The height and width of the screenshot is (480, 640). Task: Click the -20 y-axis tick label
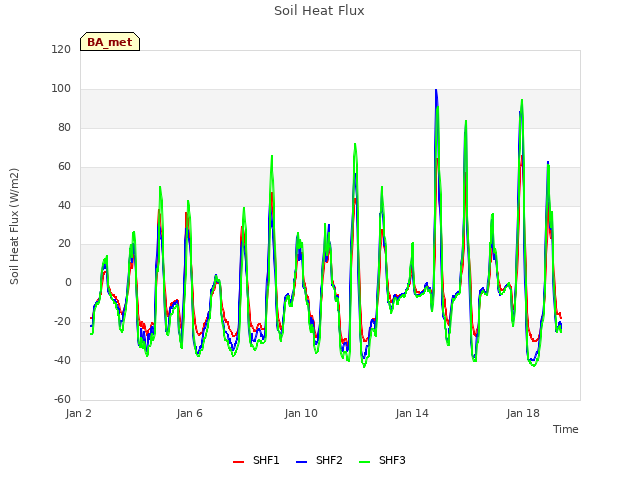click(62, 322)
